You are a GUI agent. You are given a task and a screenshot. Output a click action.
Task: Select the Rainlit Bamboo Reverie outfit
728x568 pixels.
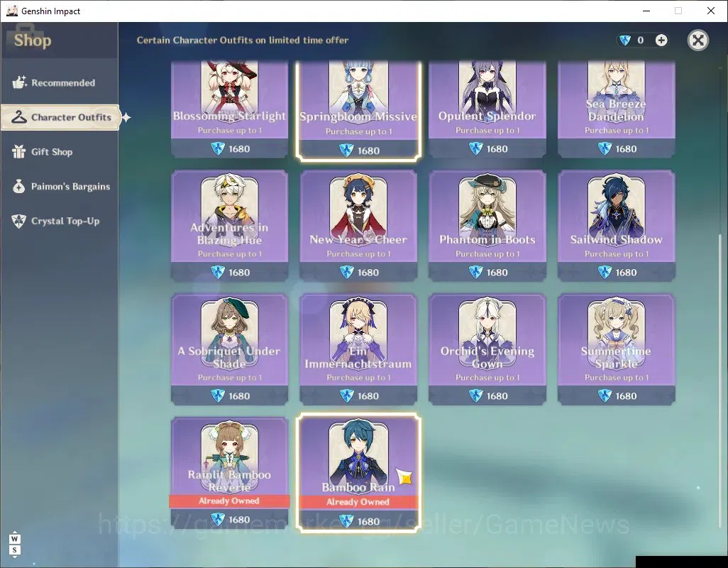(229, 473)
